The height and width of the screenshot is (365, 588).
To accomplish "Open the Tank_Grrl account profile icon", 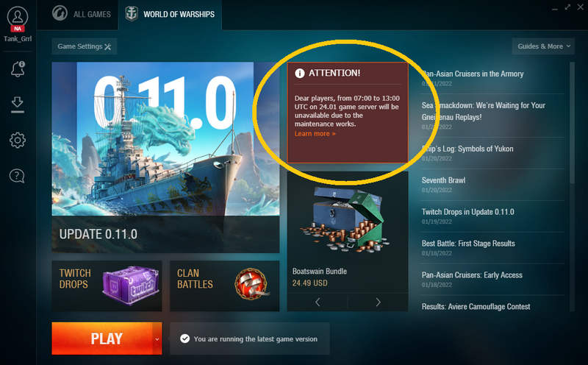I will tap(18, 18).
